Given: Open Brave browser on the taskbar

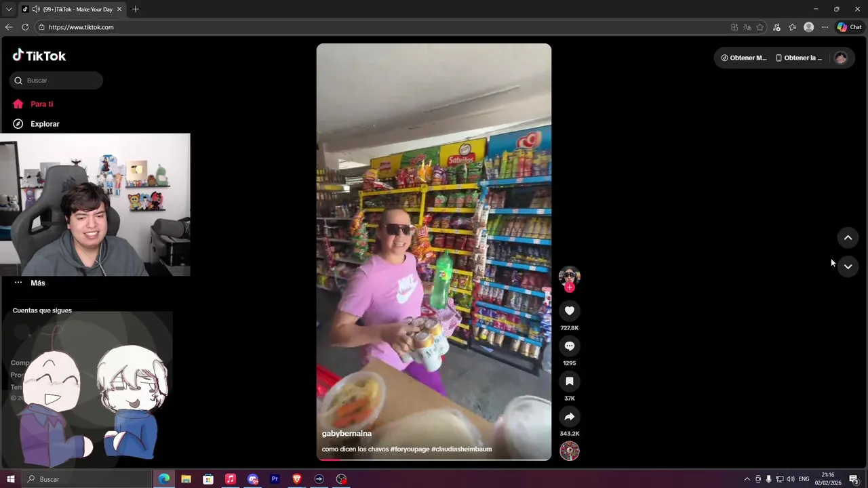Looking at the screenshot, I should click(297, 479).
